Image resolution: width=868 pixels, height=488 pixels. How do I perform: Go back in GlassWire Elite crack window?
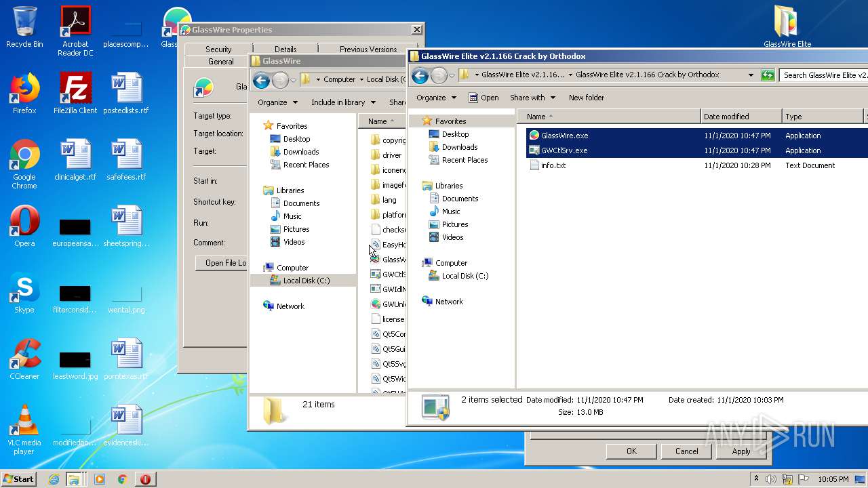420,75
